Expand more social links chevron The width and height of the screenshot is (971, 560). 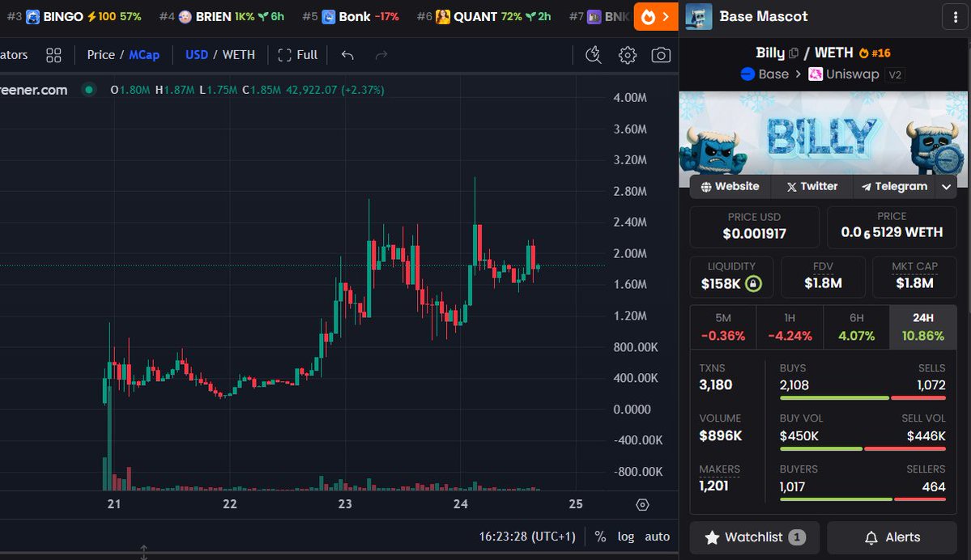946,187
